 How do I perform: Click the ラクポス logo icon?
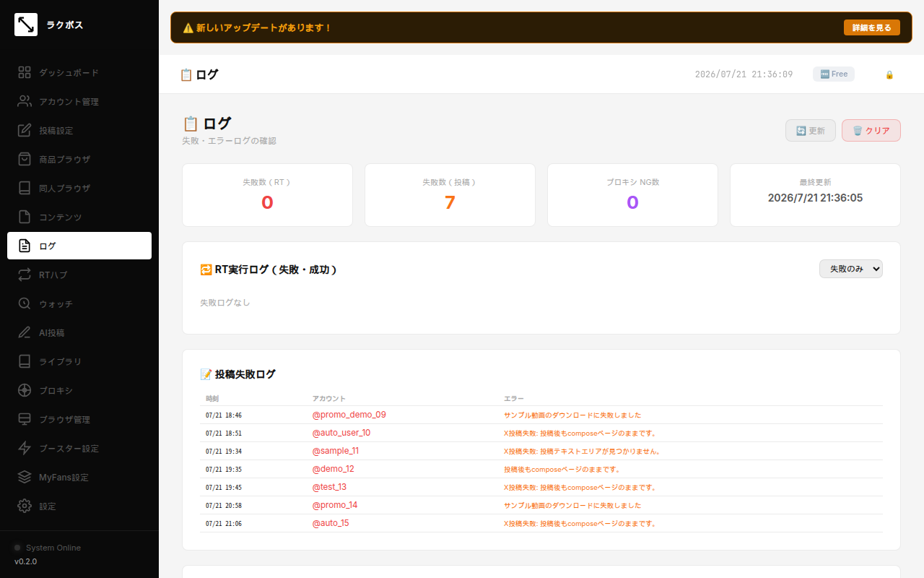[x=26, y=25]
